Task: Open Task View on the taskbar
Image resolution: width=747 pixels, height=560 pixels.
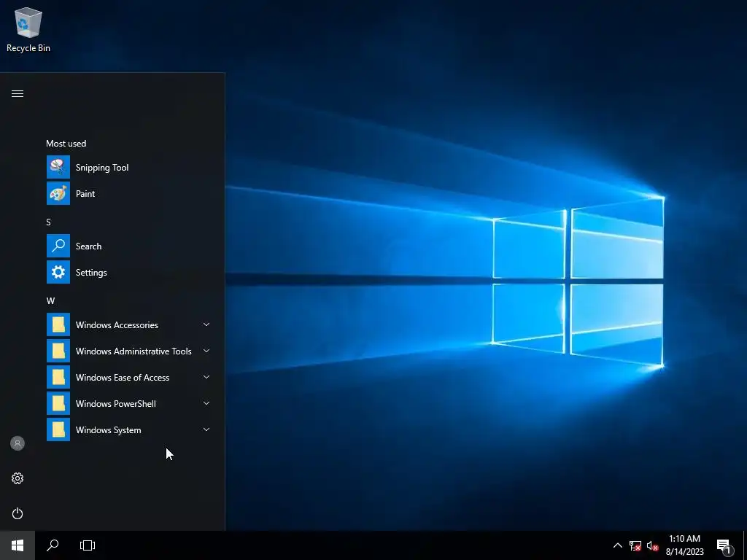Action: point(88,545)
